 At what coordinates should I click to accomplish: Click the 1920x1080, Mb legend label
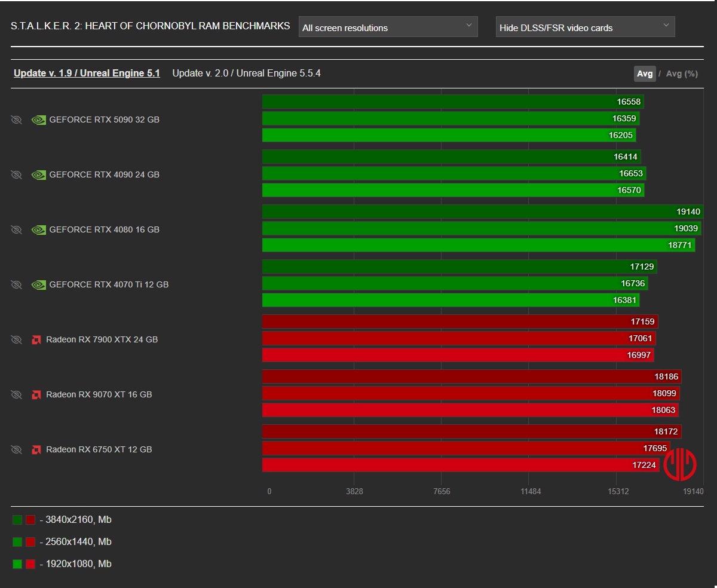click(x=76, y=564)
